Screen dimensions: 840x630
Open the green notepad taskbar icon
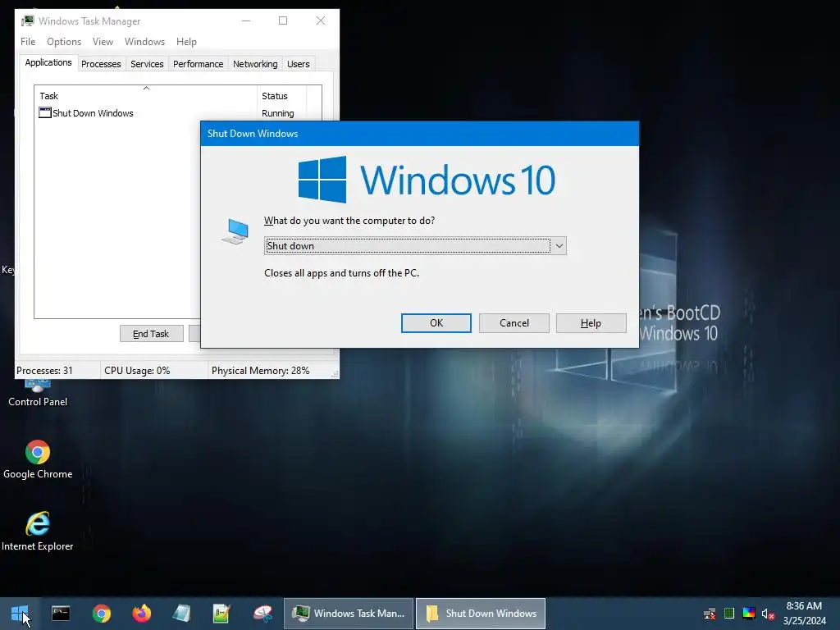click(x=221, y=614)
